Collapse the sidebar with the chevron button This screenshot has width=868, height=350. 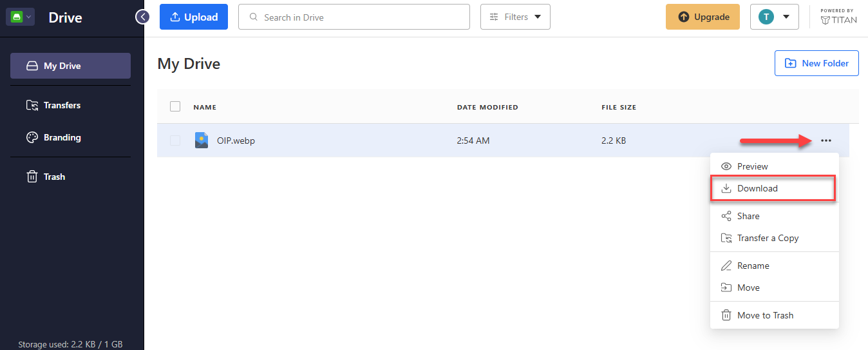142,17
